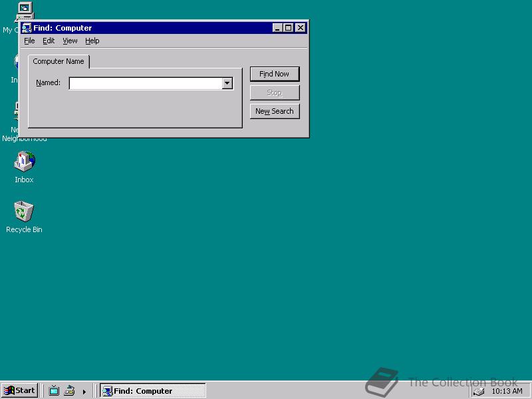The height and width of the screenshot is (399, 532).
Task: Click the second quick launch icon beside Start
Action: point(69,391)
